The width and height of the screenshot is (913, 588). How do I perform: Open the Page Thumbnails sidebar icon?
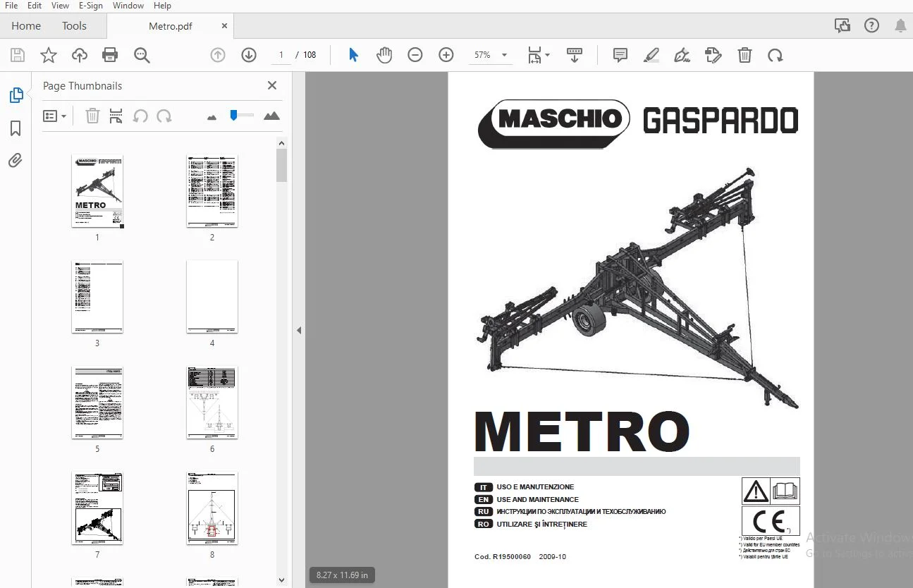(16, 95)
